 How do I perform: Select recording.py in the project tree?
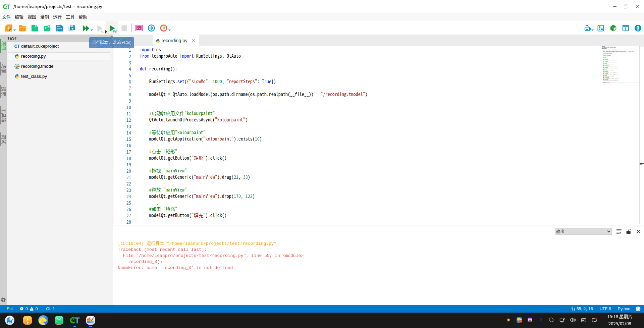[x=59, y=56]
